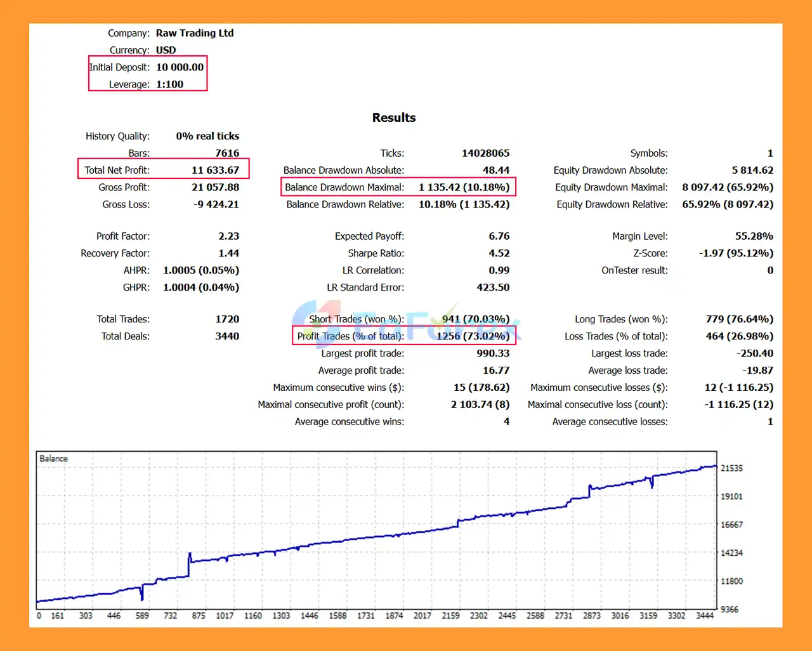Screen dimensions: 812x651
Task: Select the Leverage value 1:100
Action: pyautogui.click(x=169, y=84)
